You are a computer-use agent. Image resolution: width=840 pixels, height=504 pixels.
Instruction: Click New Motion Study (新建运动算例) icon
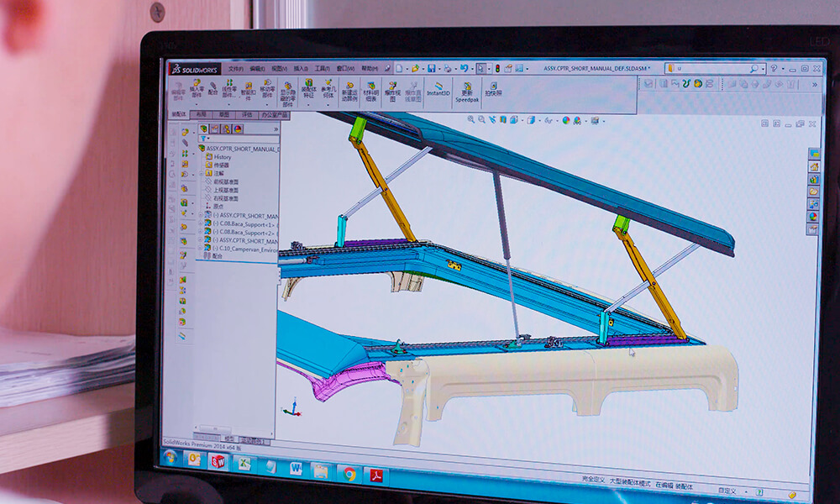(349, 85)
